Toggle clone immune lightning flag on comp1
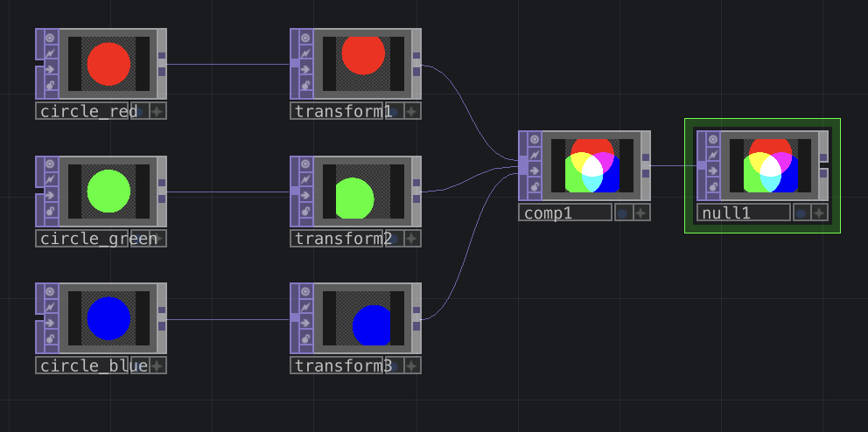Image resolution: width=868 pixels, height=432 pixels. [x=535, y=155]
